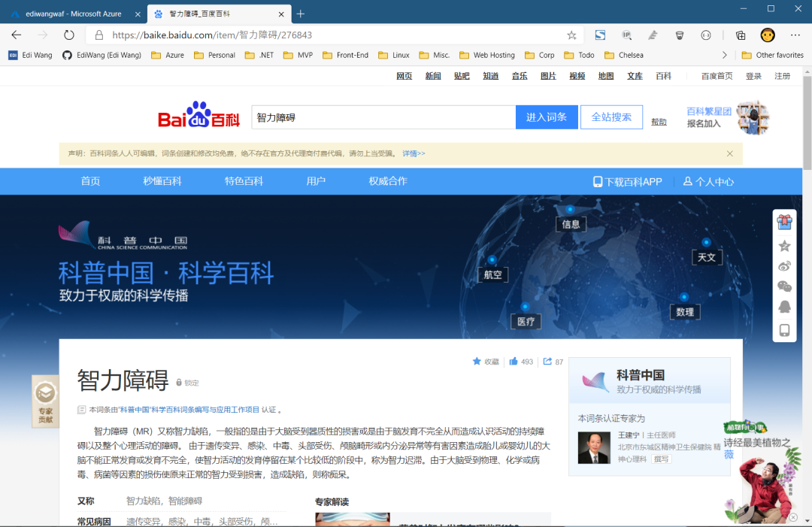
Task: Open the 详情>> link in notice
Action: pyautogui.click(x=414, y=154)
